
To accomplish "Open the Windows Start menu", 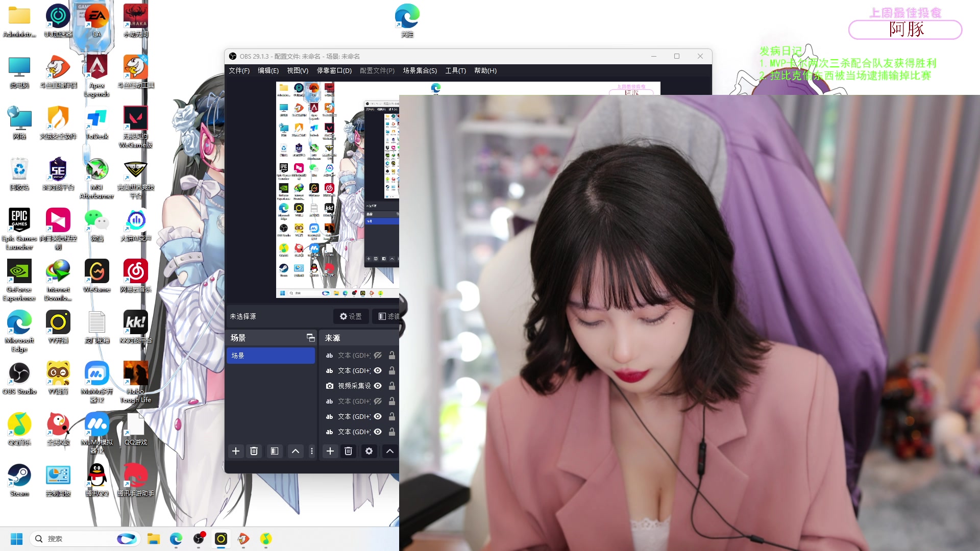I will pos(16,539).
